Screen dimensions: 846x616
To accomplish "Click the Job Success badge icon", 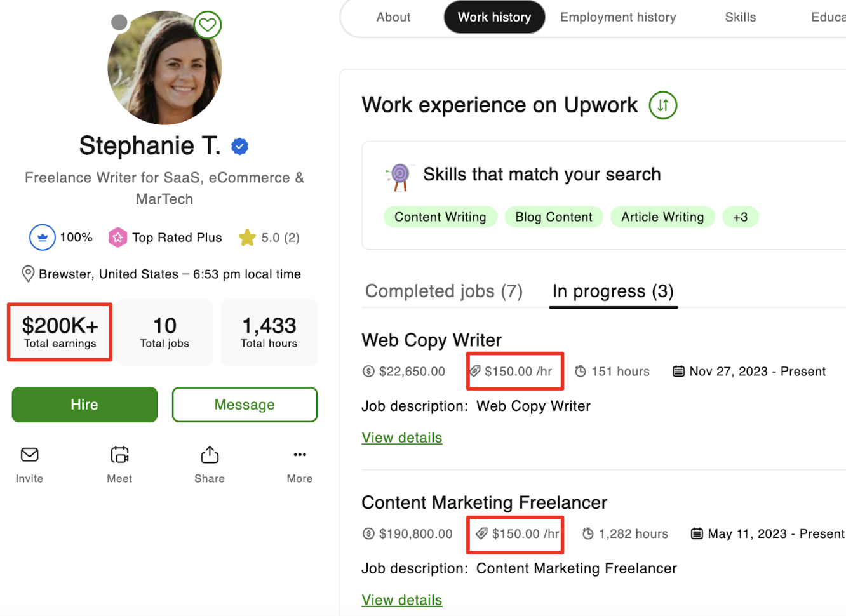I will click(x=42, y=237).
